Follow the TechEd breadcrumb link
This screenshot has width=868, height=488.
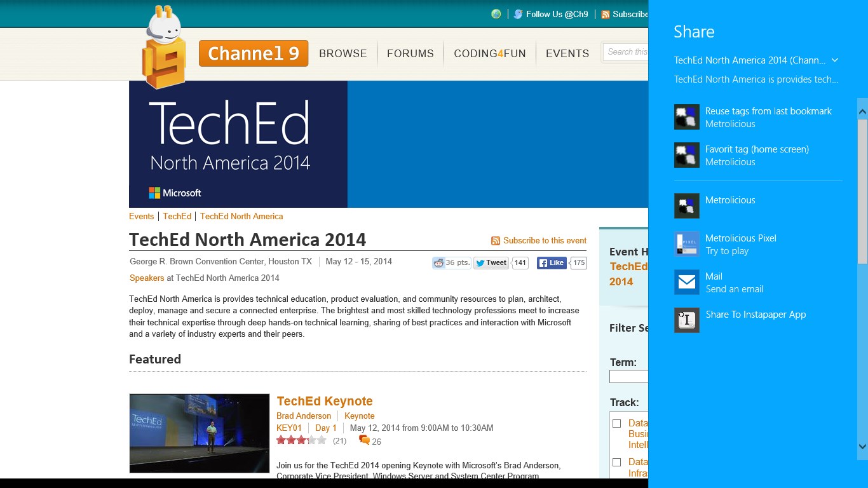[x=177, y=216]
